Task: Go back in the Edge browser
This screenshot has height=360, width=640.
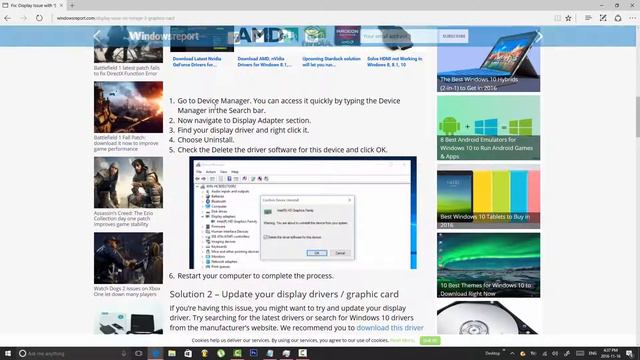Action: (x=7, y=18)
